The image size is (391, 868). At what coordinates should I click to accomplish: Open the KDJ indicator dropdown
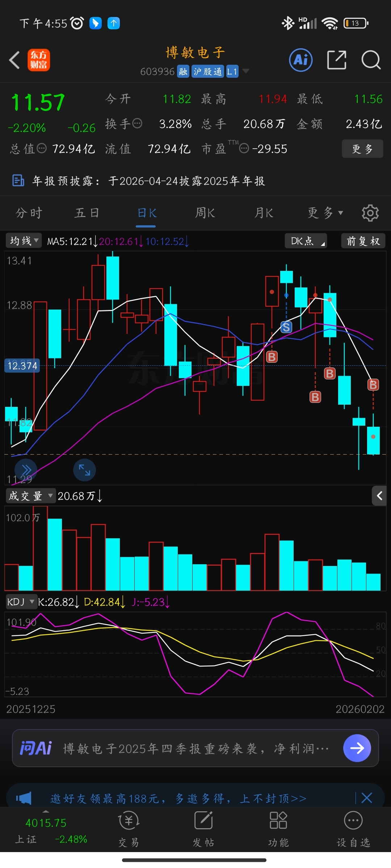21,602
